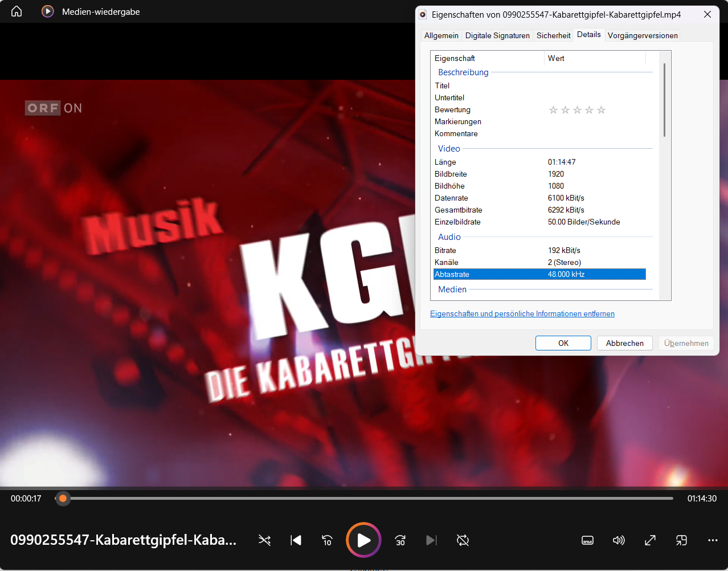Click the Beschreibung group header
This screenshot has height=571, width=728.
click(x=463, y=72)
